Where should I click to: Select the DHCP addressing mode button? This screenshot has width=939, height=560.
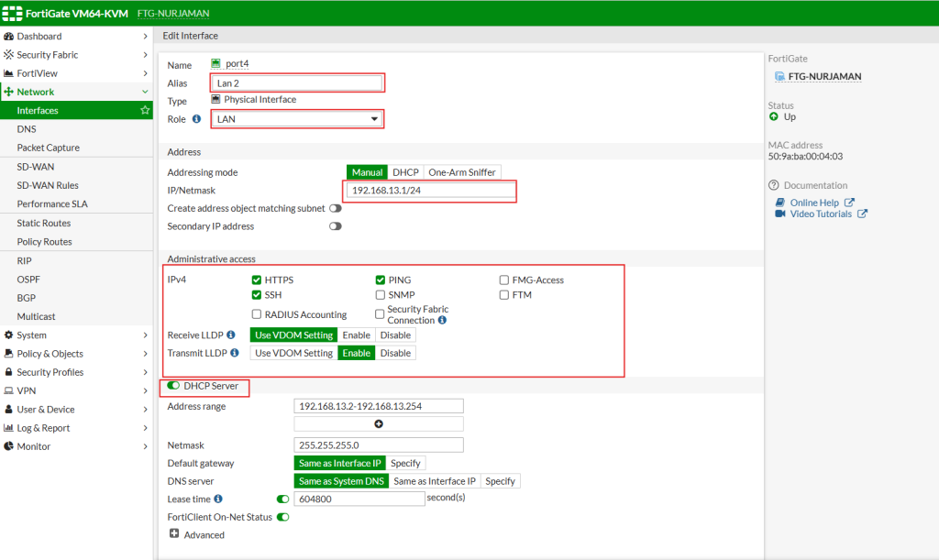point(405,172)
